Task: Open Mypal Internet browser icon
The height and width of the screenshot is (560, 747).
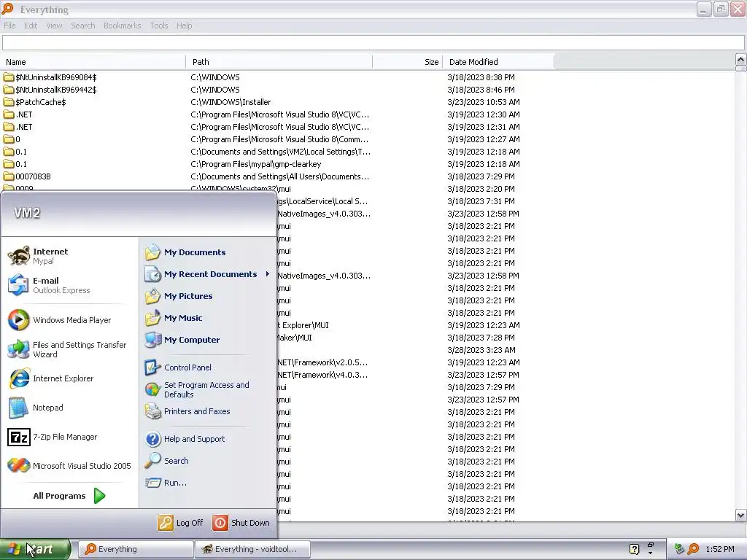Action: click(x=18, y=256)
